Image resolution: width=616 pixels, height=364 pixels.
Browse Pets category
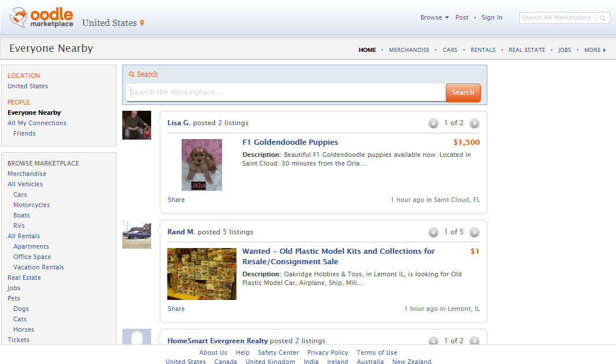click(x=14, y=298)
